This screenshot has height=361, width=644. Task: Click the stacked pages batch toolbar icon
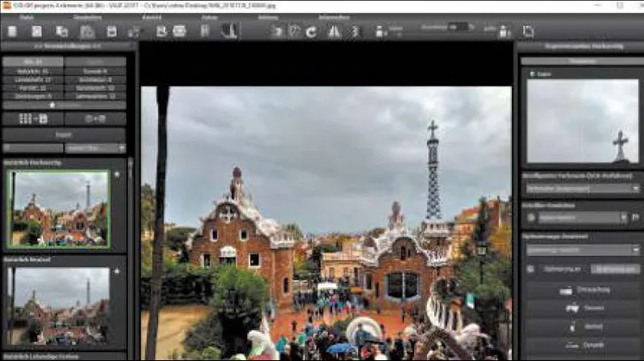coord(62,32)
